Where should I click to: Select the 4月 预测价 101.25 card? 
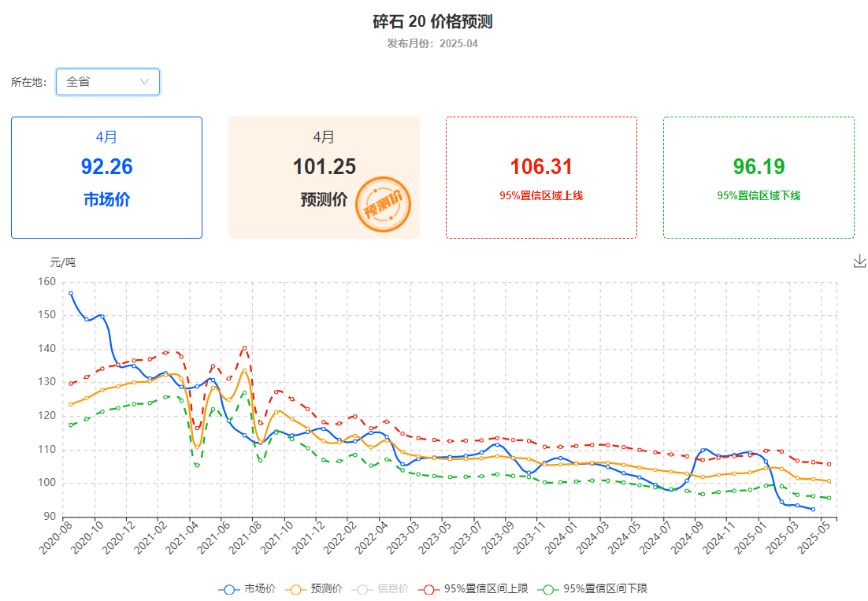click(324, 177)
